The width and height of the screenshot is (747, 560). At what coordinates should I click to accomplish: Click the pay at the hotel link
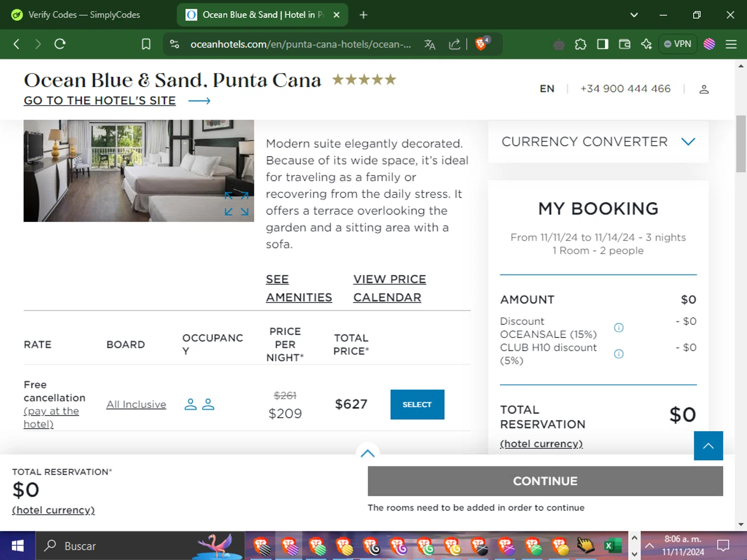click(51, 418)
